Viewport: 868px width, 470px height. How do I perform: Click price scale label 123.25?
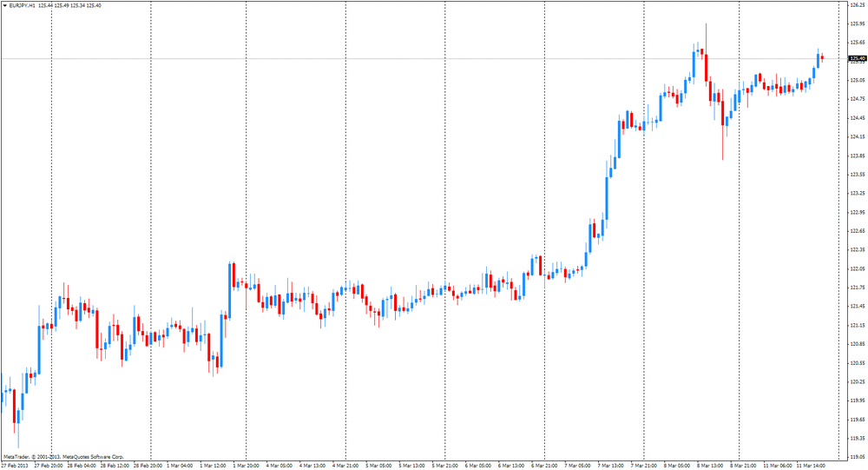point(858,193)
